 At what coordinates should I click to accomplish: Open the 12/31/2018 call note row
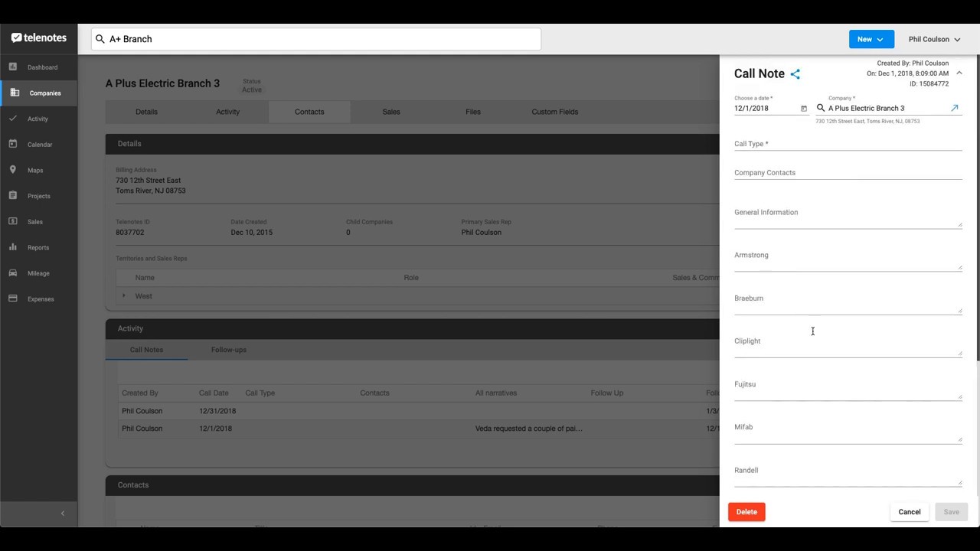pyautogui.click(x=419, y=411)
